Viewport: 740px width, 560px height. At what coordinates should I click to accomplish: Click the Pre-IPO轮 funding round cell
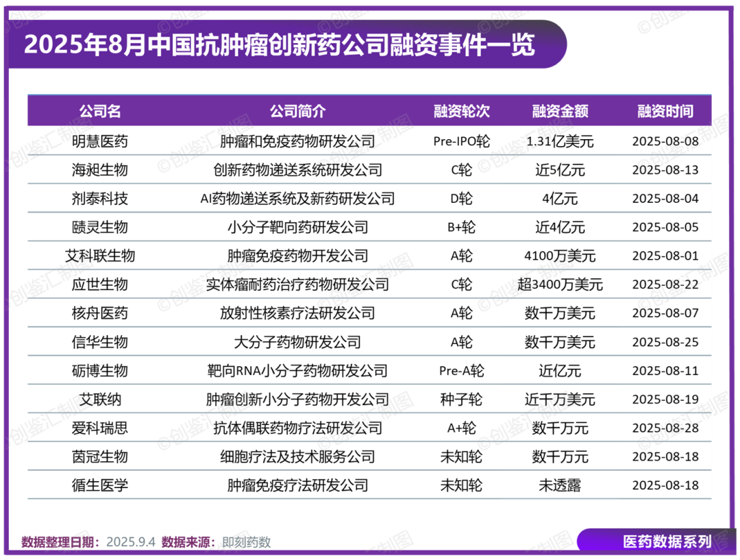(x=461, y=142)
